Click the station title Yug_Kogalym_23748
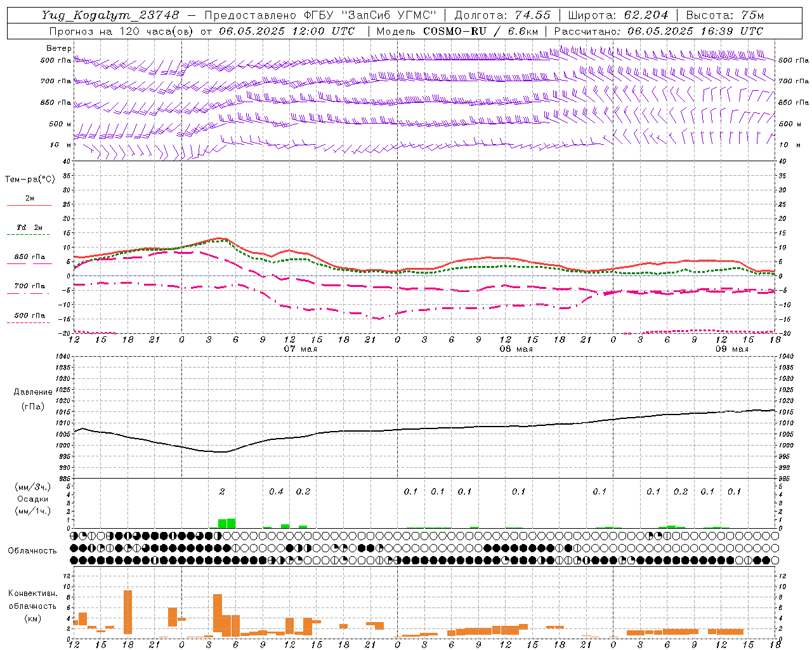The height and width of the screenshot is (650, 812). click(x=110, y=15)
